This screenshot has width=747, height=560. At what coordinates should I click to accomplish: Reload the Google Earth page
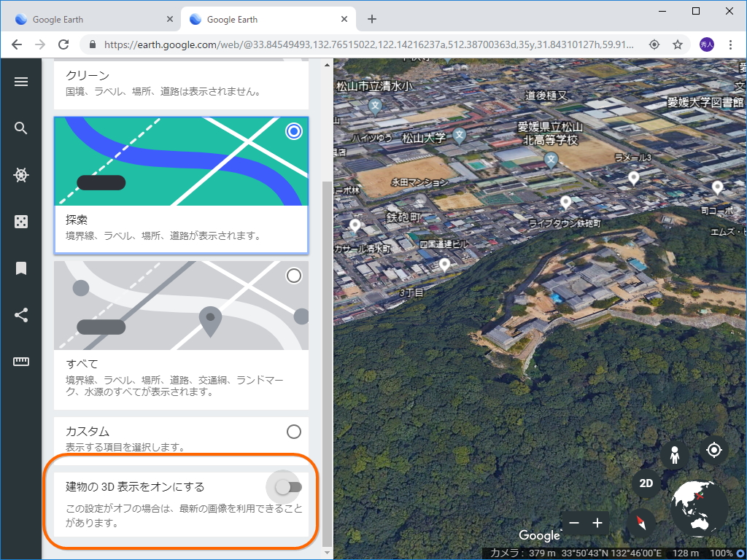[x=63, y=44]
